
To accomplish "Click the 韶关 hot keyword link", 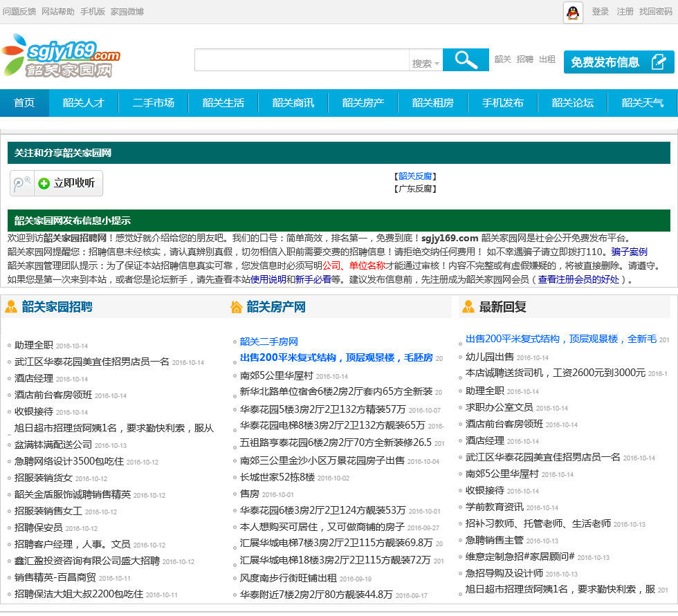I will tap(503, 59).
